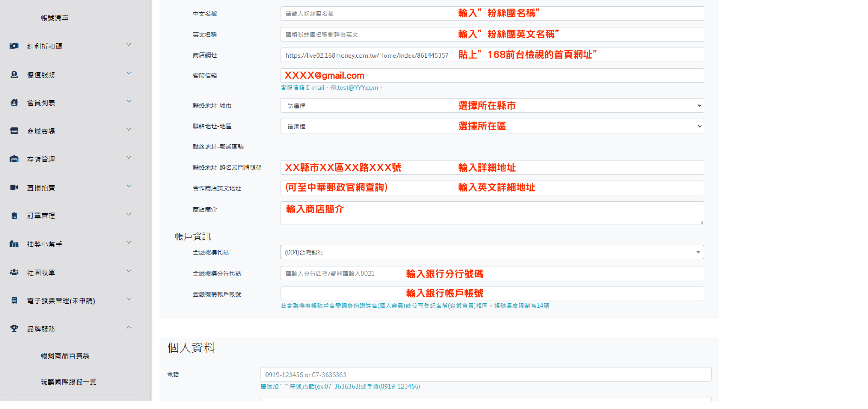Click the 會員列表 member icon
This screenshot has width=868, height=409.
[x=14, y=103]
